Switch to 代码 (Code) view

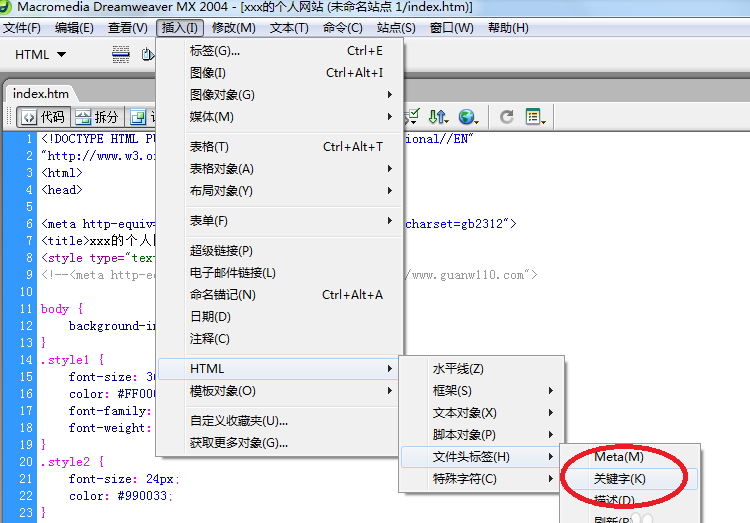[44, 117]
